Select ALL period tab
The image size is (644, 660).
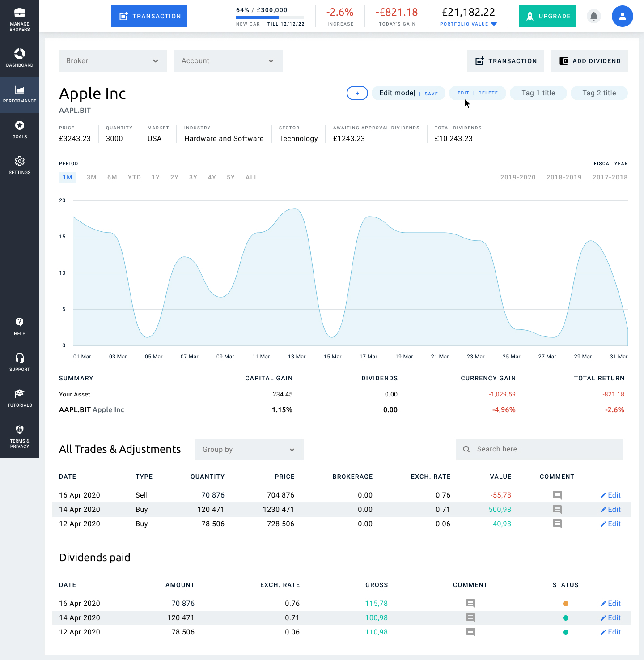tap(252, 177)
